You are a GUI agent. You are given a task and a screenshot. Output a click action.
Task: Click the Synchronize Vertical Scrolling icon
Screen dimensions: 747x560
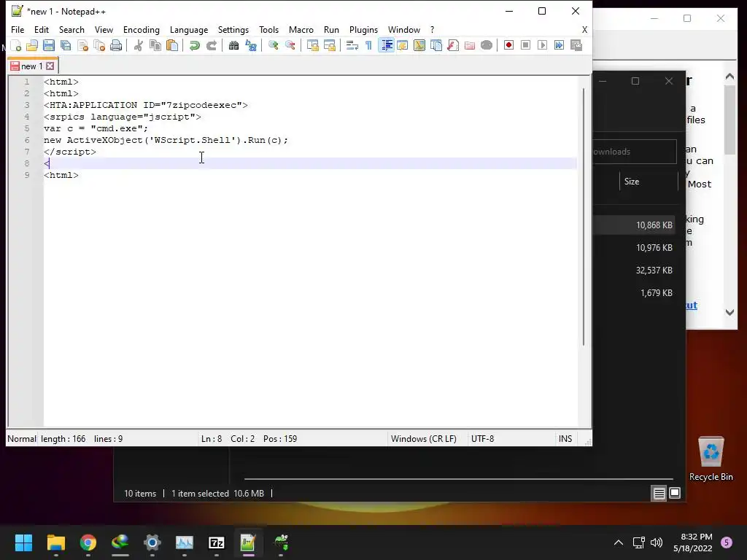pos(312,45)
